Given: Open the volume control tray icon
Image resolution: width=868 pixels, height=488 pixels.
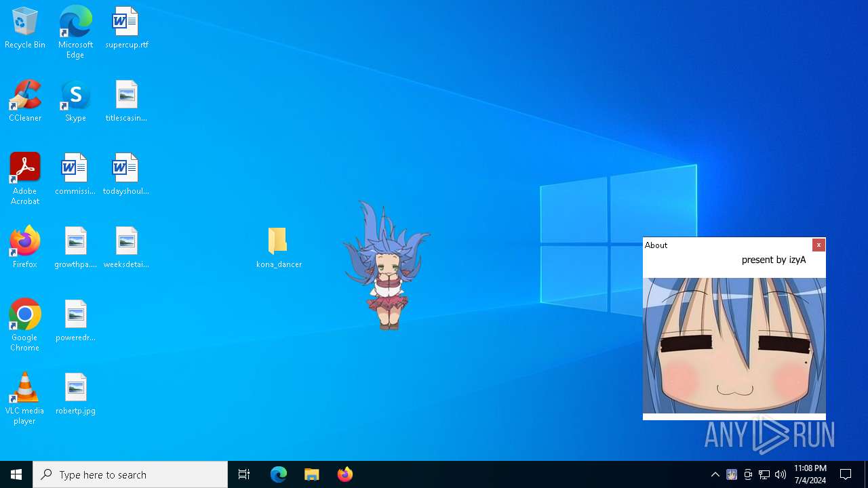Looking at the screenshot, I should 781,474.
